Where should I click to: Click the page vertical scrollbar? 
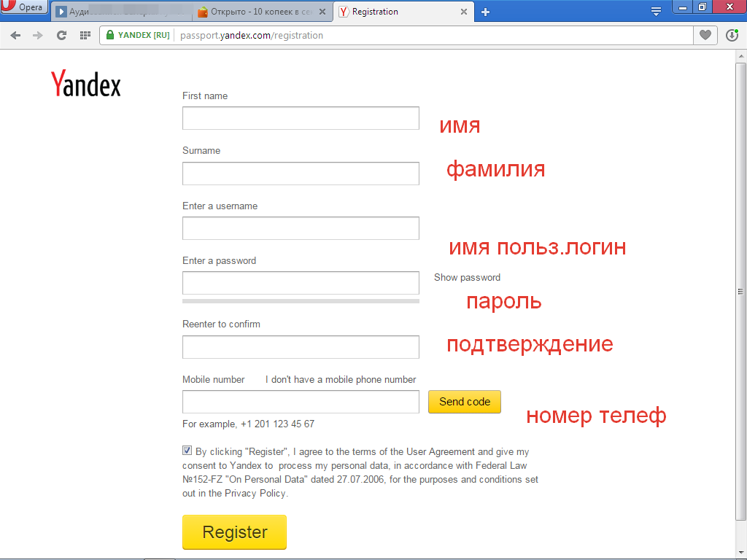click(740, 292)
